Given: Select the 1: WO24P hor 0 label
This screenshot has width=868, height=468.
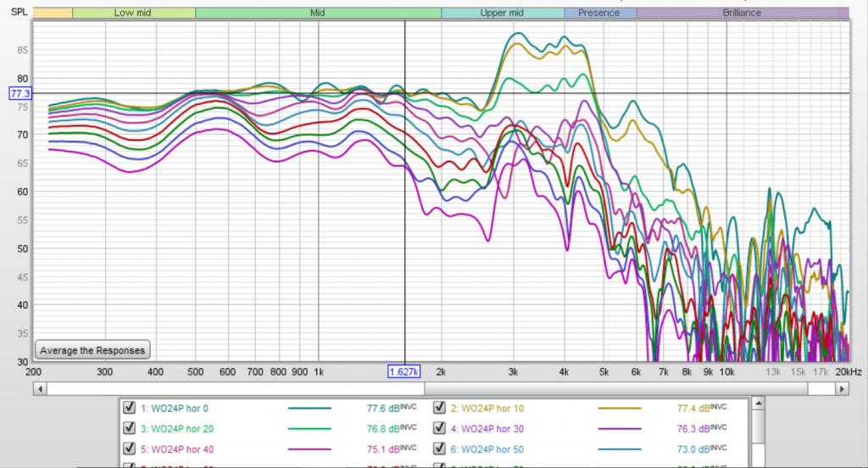Looking at the screenshot, I should pos(175,408).
